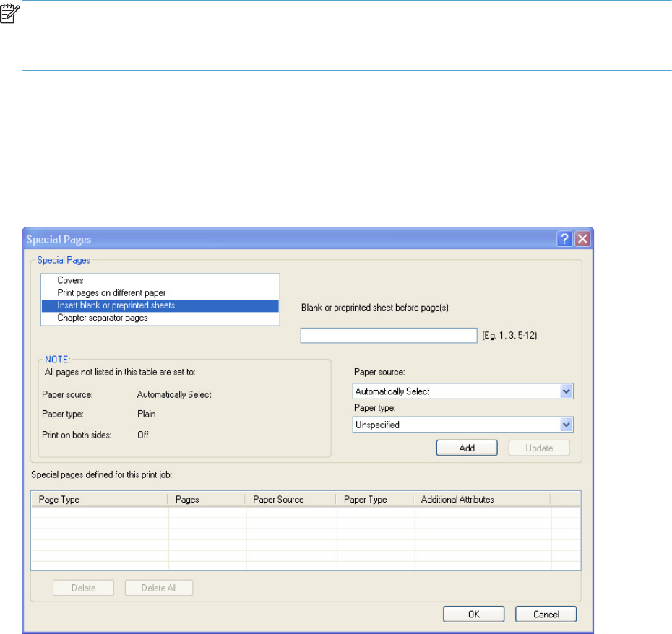Select Chapter separator pages option
Screen dimensions: 672x634
103,318
